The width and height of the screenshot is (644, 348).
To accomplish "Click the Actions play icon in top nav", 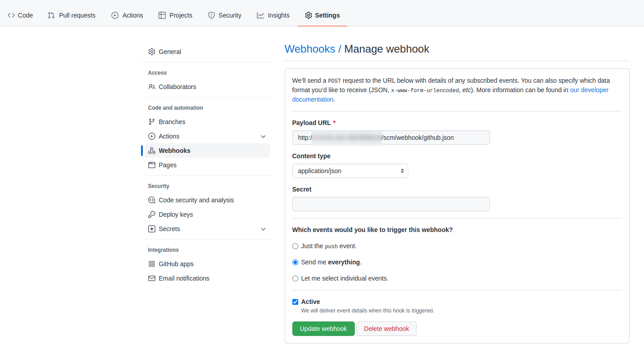I will coord(115,15).
